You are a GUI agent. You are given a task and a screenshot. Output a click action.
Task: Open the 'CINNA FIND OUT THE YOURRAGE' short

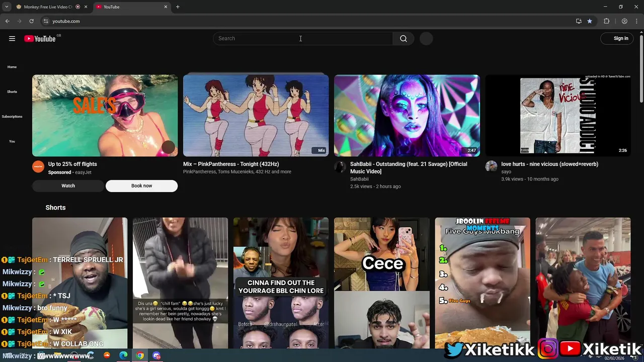click(281, 283)
